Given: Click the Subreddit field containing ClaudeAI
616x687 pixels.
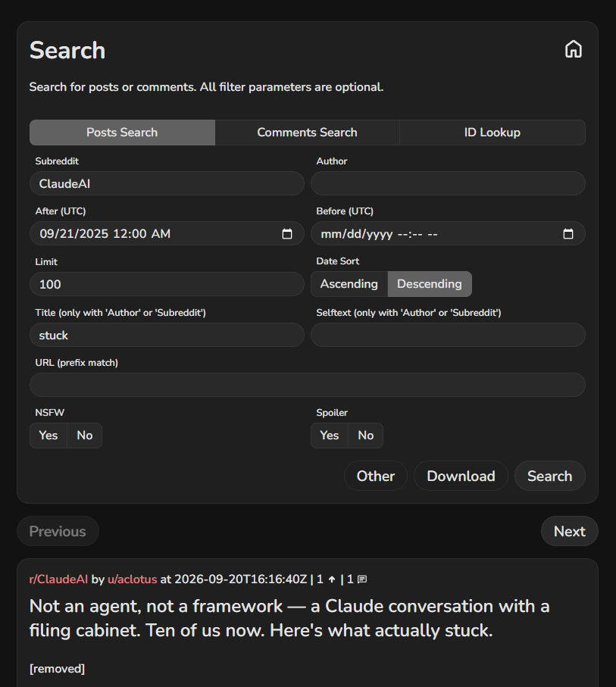Looking at the screenshot, I should pos(167,183).
